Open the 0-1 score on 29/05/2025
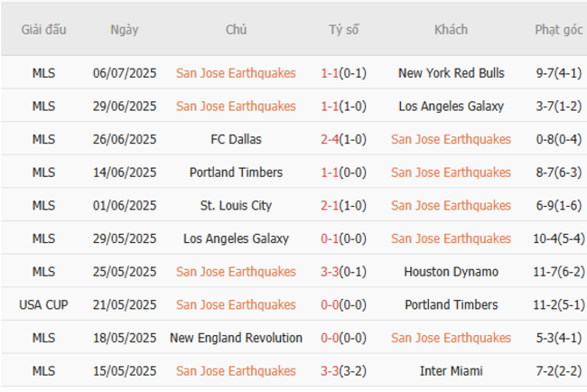This screenshot has height=392, width=587. (330, 238)
